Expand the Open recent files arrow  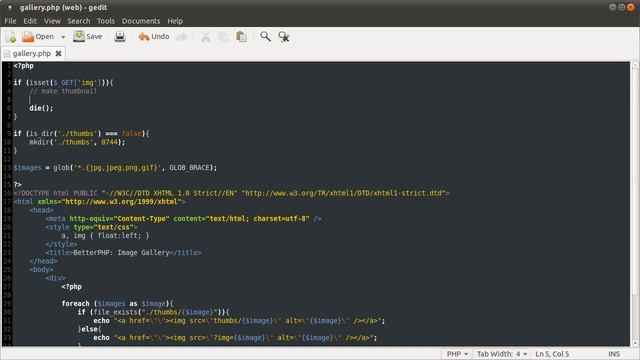[x=63, y=37]
